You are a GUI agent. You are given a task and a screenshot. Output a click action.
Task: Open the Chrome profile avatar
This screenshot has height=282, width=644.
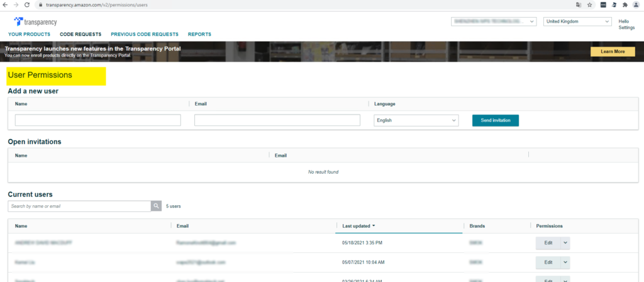pos(636,5)
